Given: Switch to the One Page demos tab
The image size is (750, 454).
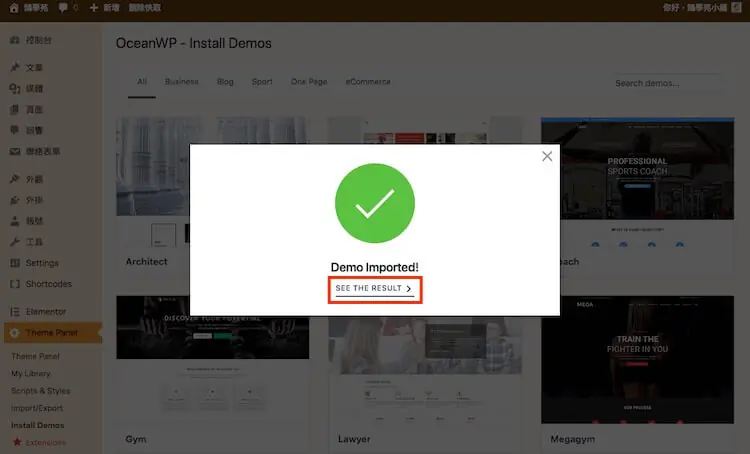Looking at the screenshot, I should point(309,82).
